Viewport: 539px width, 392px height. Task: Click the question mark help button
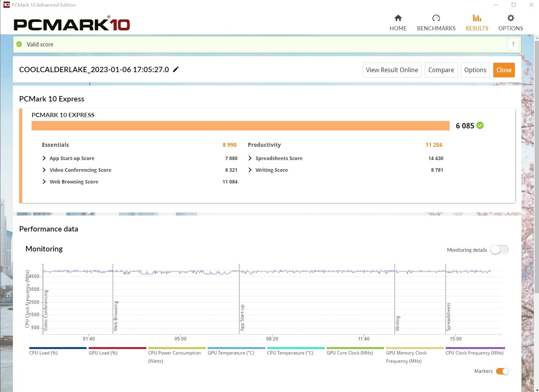click(x=513, y=44)
